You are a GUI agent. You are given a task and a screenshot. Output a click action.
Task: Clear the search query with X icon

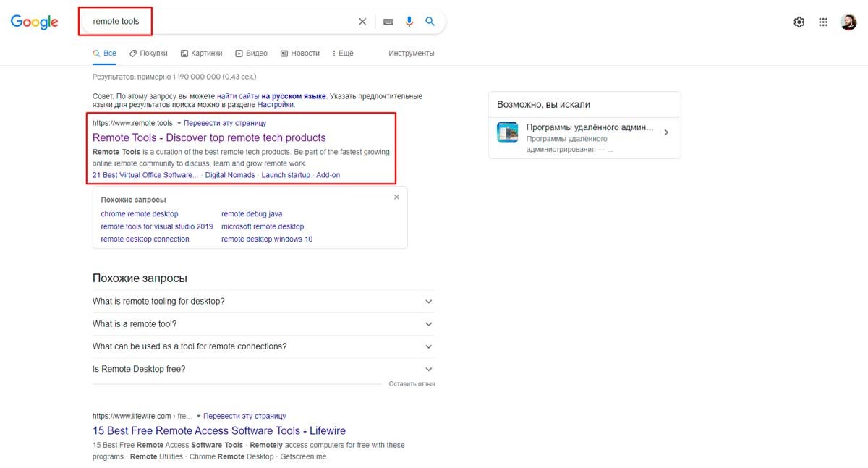(362, 22)
